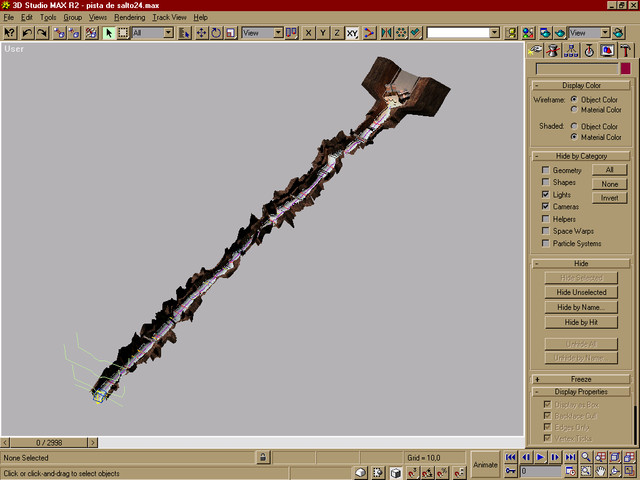Restrict transform to XY plane

pos(352,33)
